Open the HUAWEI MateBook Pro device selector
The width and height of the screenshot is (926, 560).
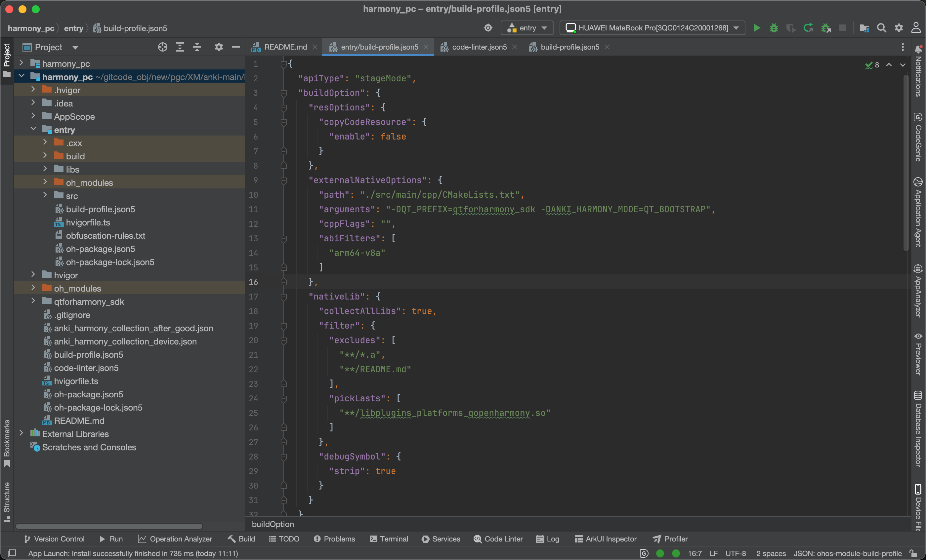click(652, 28)
